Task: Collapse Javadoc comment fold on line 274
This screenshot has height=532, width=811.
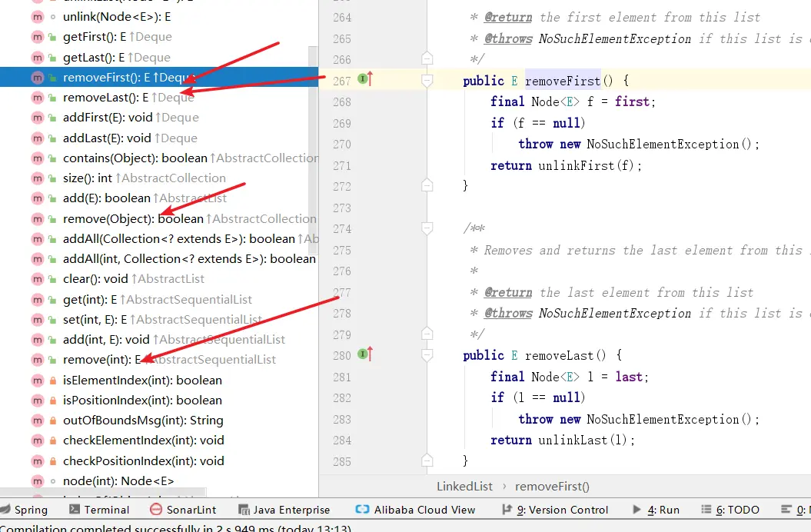Action: coord(427,228)
